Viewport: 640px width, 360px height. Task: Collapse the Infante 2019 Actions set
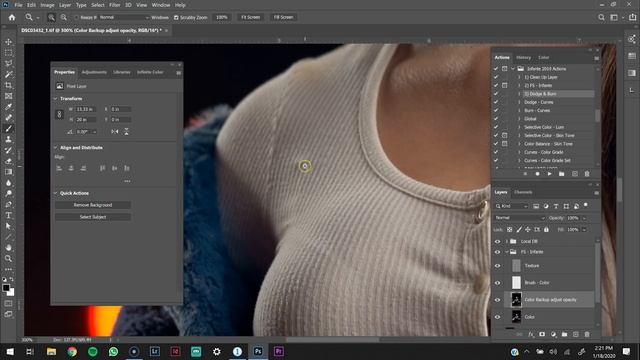click(513, 69)
